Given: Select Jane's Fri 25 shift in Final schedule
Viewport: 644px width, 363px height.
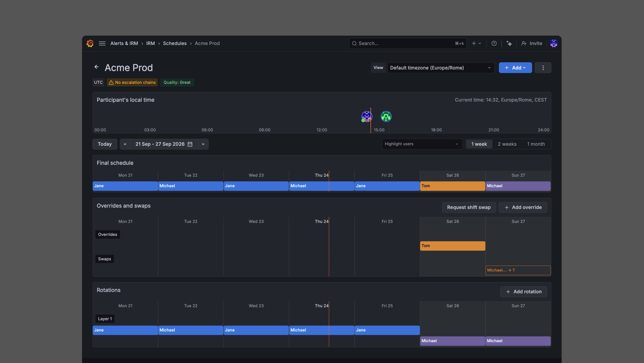Looking at the screenshot, I should tap(387, 186).
